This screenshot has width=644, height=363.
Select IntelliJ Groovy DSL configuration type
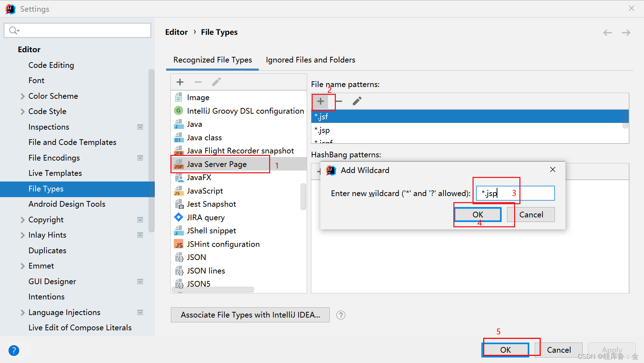click(239, 111)
